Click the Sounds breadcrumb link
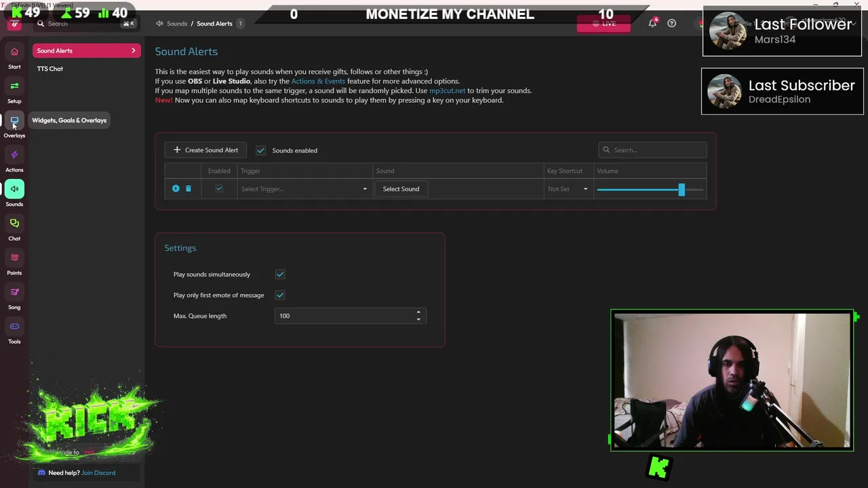Screen dimensions: 868x488 (177, 24)
